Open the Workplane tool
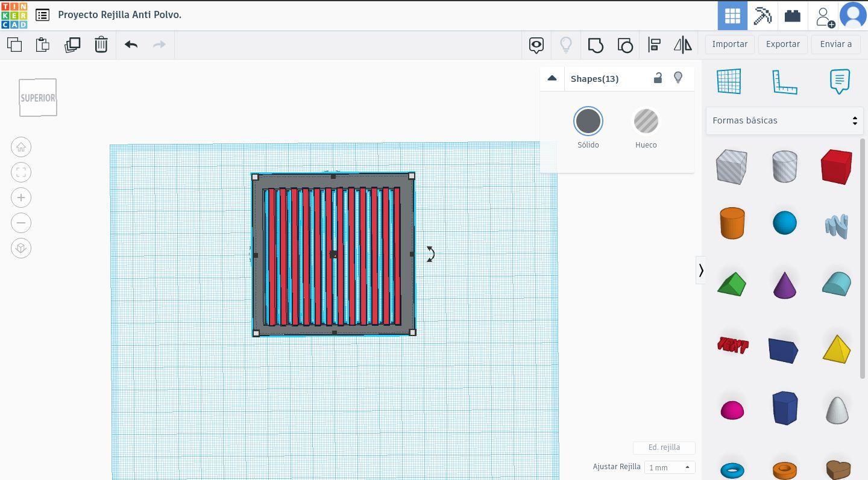This screenshot has height=480, width=868. 728,81
